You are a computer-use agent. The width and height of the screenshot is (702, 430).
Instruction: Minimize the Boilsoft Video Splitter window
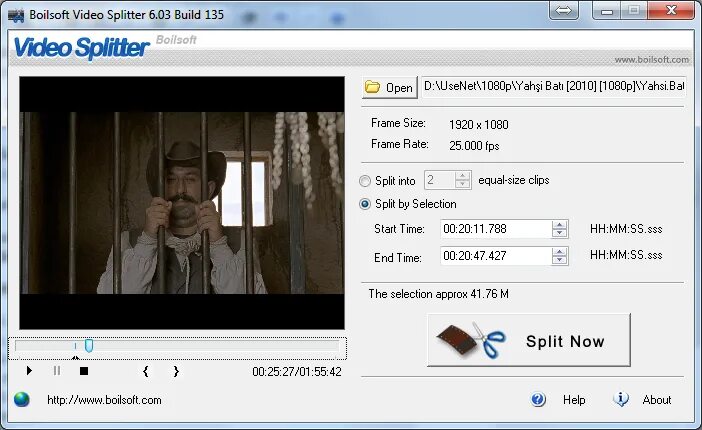pyautogui.click(x=607, y=10)
